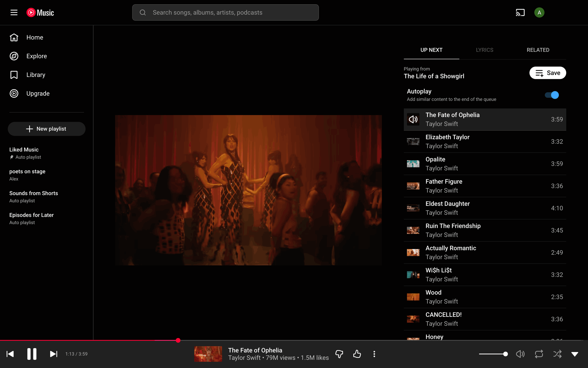Viewport: 588px width, 368px height.
Task: Adjust the volume slider
Action: [493, 354]
